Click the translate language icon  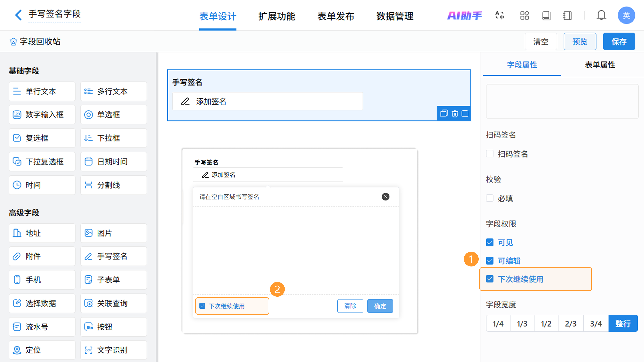click(x=499, y=15)
